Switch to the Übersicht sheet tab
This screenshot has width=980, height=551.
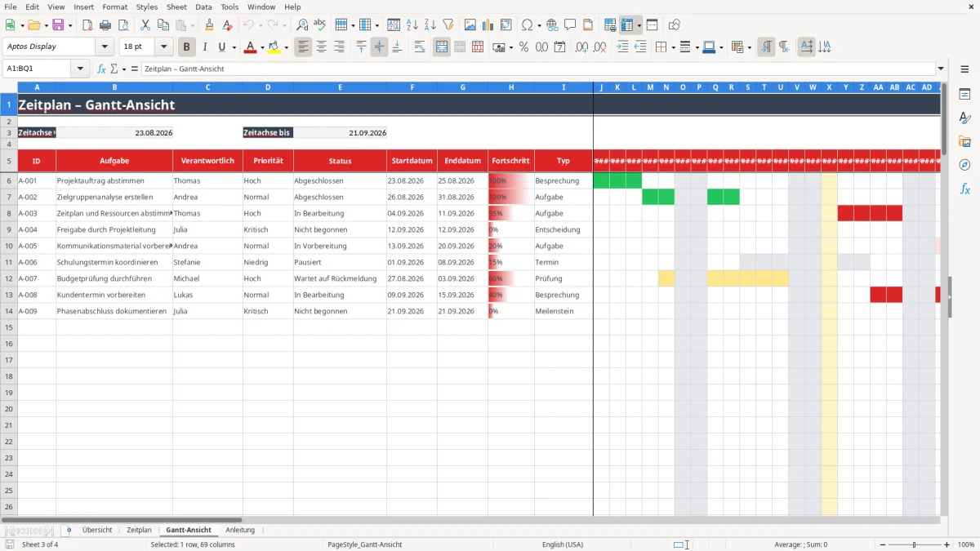[x=97, y=530]
